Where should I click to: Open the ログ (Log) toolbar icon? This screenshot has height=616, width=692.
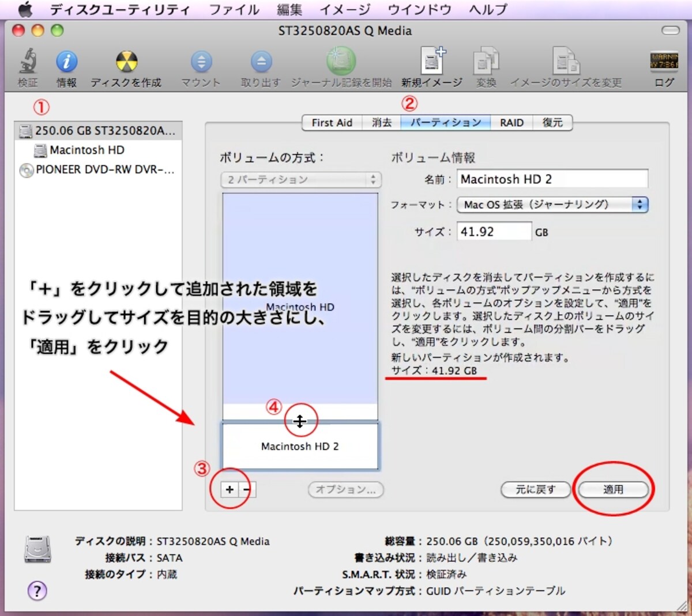[664, 61]
